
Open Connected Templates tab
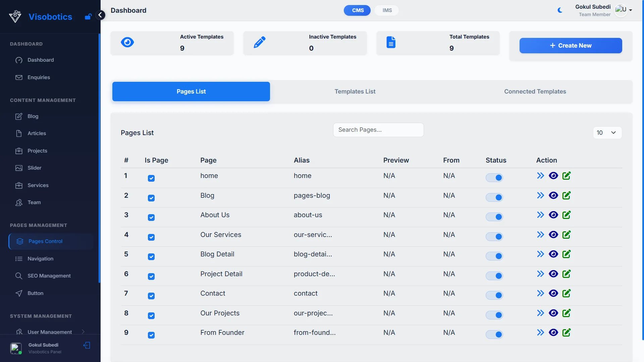click(535, 92)
